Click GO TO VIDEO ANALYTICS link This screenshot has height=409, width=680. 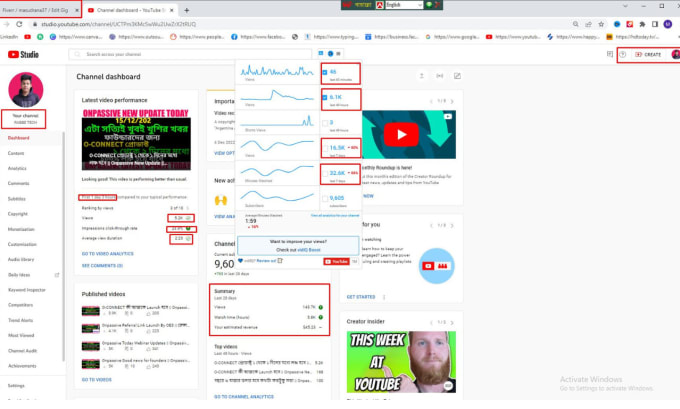[x=108, y=254]
